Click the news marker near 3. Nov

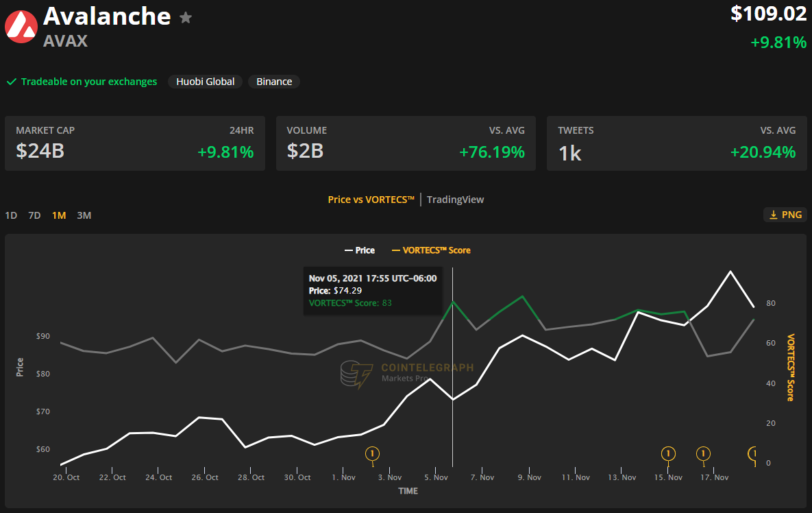(x=373, y=453)
